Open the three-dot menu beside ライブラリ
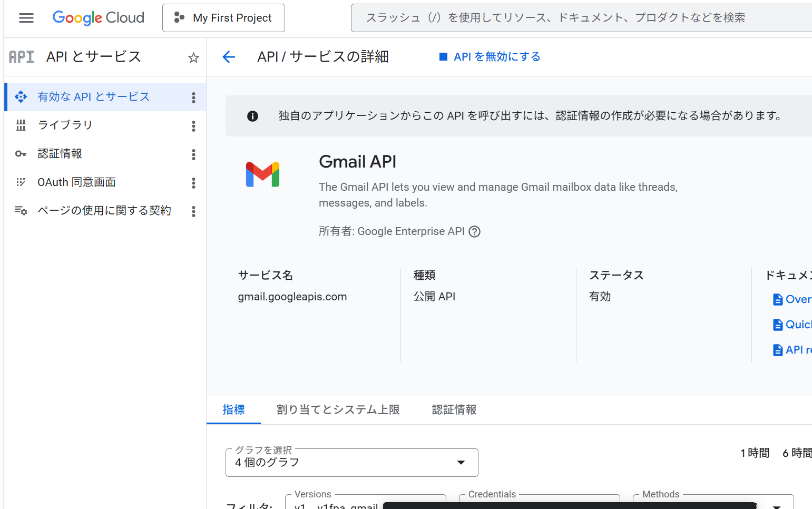The width and height of the screenshot is (812, 509). click(x=193, y=126)
